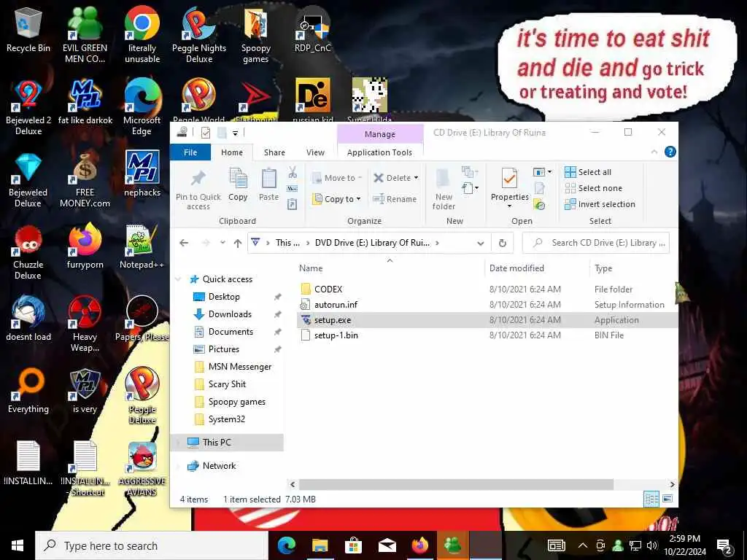
Task: Open AGGRESSIVE AVIANS Angry Birds icon
Action: (142, 469)
